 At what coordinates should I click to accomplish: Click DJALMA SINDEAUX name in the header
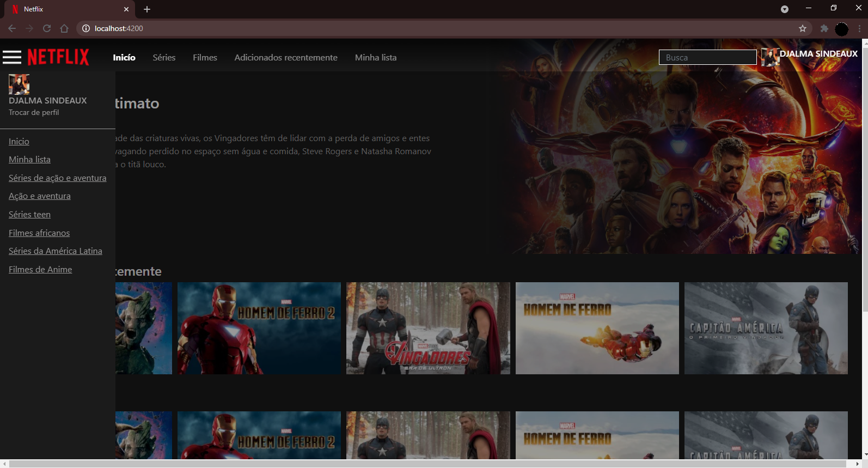818,53
